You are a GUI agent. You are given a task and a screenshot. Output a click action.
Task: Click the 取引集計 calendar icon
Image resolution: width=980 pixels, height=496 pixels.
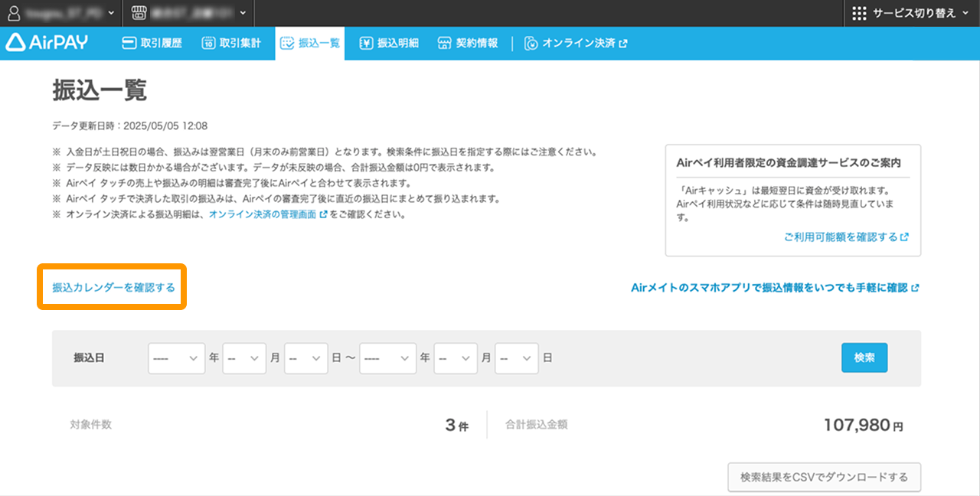208,44
